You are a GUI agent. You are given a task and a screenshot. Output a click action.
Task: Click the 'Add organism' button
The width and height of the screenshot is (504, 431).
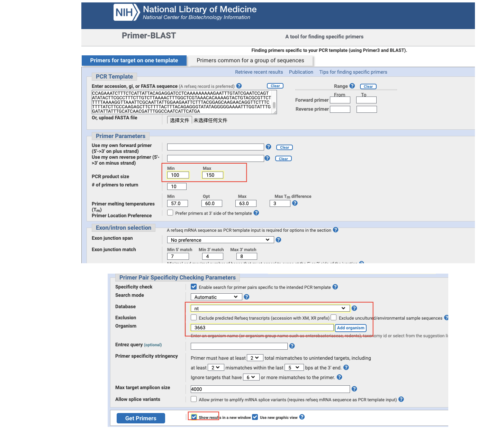coord(351,328)
